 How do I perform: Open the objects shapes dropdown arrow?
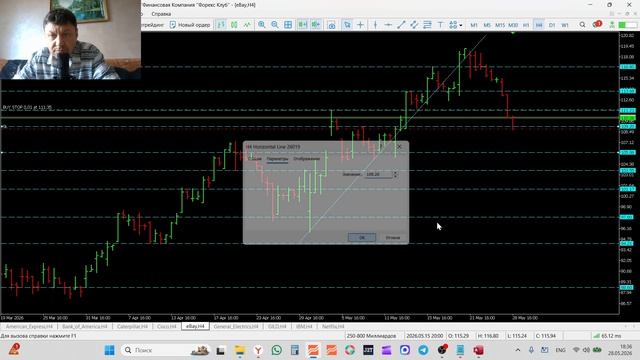point(461,25)
